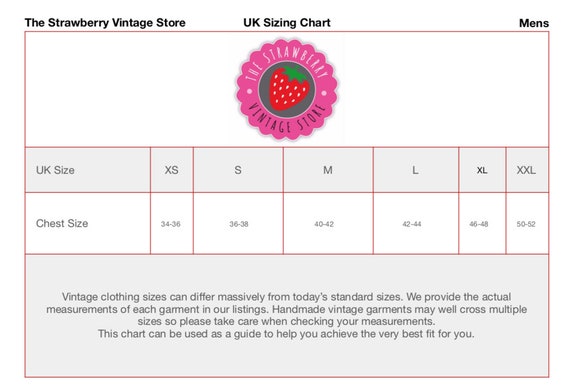Click the Chest Size row label
Viewport: 570px width, 388px height.
62,223
